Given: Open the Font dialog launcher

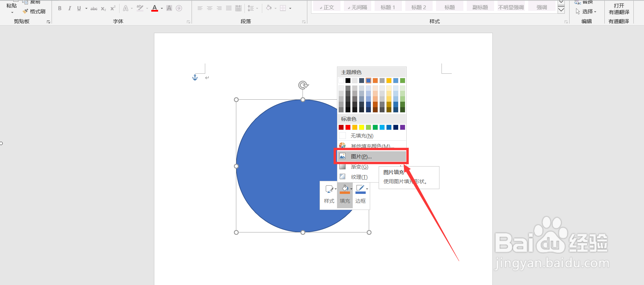Looking at the screenshot, I should tap(188, 22).
